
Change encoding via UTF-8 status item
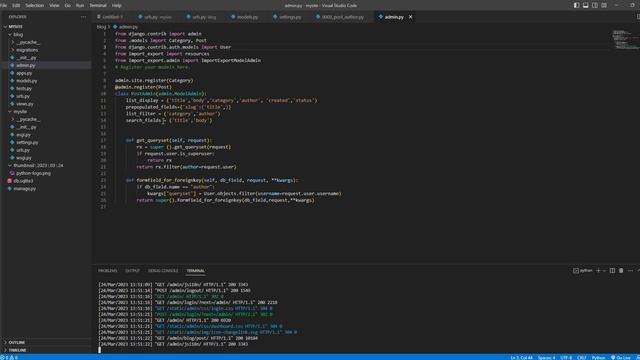[566, 357]
